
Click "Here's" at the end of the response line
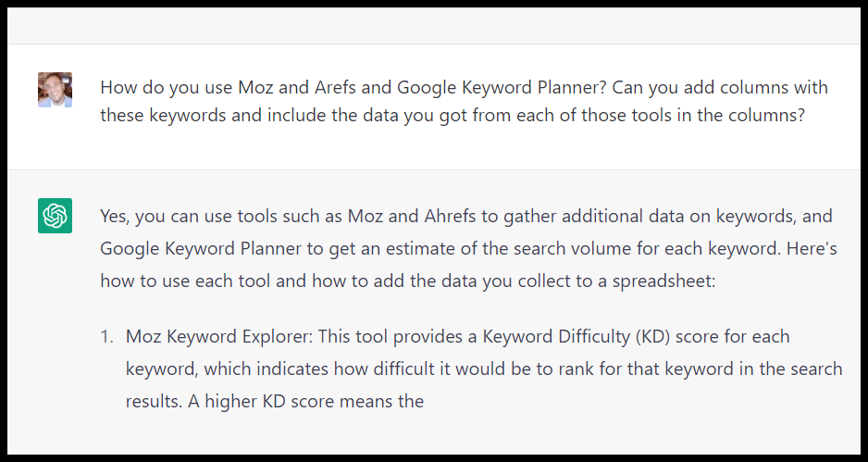[808, 248]
